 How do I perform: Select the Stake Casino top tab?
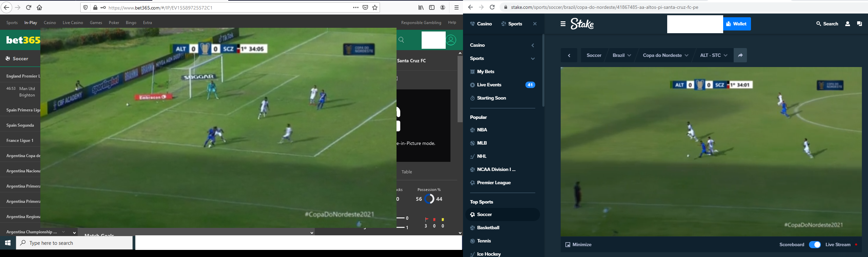pos(481,24)
